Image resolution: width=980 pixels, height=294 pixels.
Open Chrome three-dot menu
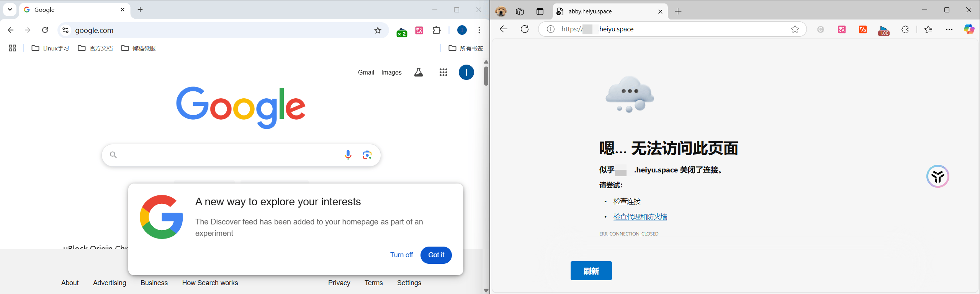tap(479, 30)
